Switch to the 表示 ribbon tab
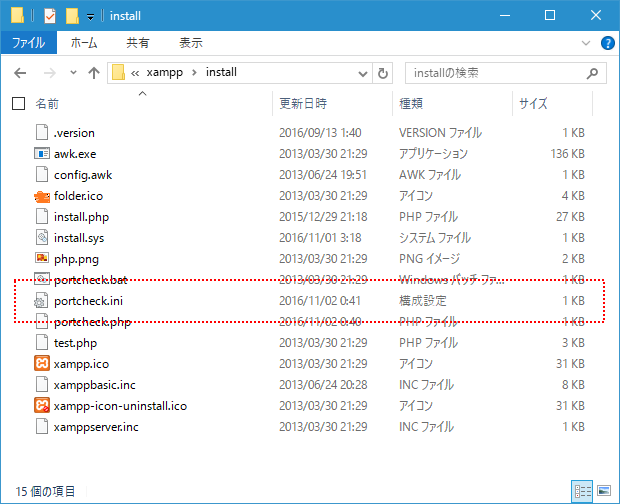 (x=191, y=43)
